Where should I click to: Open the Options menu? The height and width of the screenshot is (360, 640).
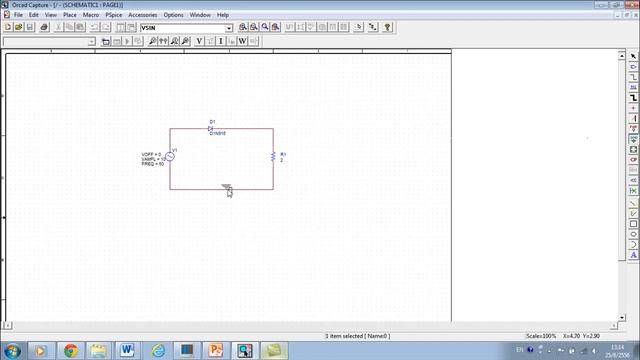click(x=173, y=15)
